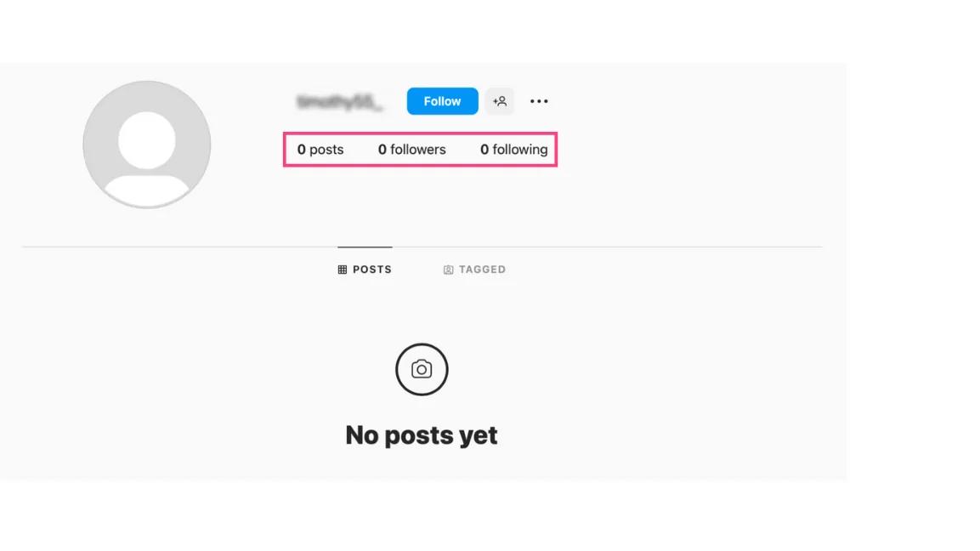
Task: Select the No posts yet heading
Action: pos(422,435)
